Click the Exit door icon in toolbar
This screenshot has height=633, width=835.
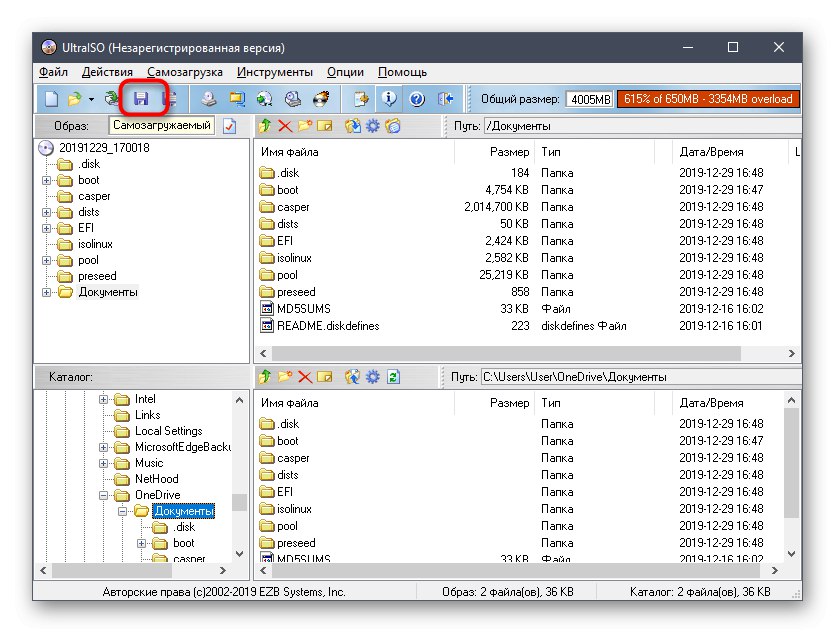pos(445,99)
